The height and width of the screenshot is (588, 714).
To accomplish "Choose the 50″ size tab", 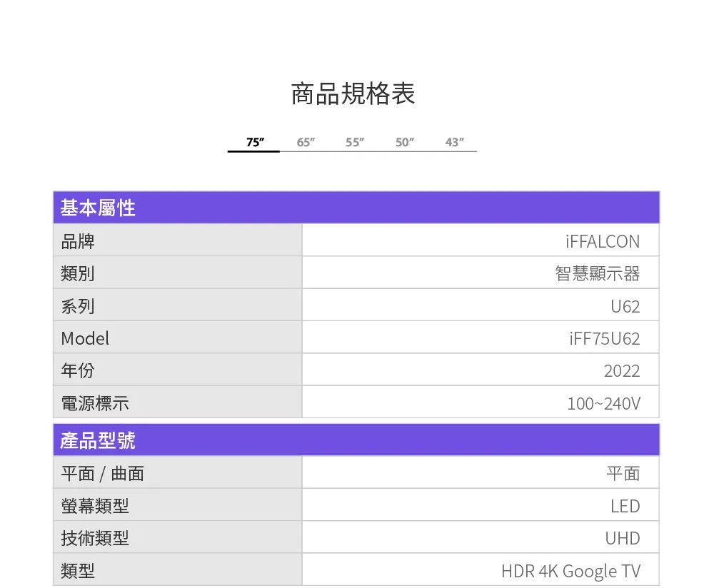I will click(404, 143).
